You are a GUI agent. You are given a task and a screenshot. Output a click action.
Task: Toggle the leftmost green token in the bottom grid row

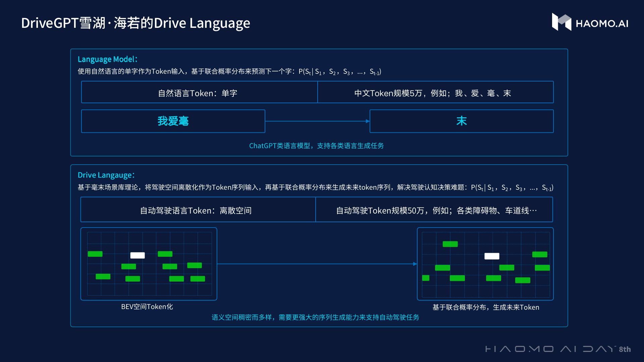click(x=104, y=277)
